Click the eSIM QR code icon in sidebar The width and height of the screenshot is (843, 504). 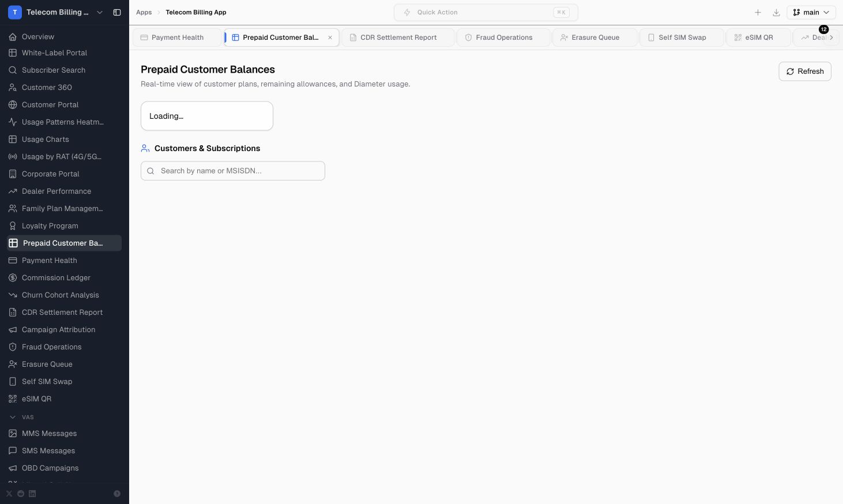(x=13, y=398)
